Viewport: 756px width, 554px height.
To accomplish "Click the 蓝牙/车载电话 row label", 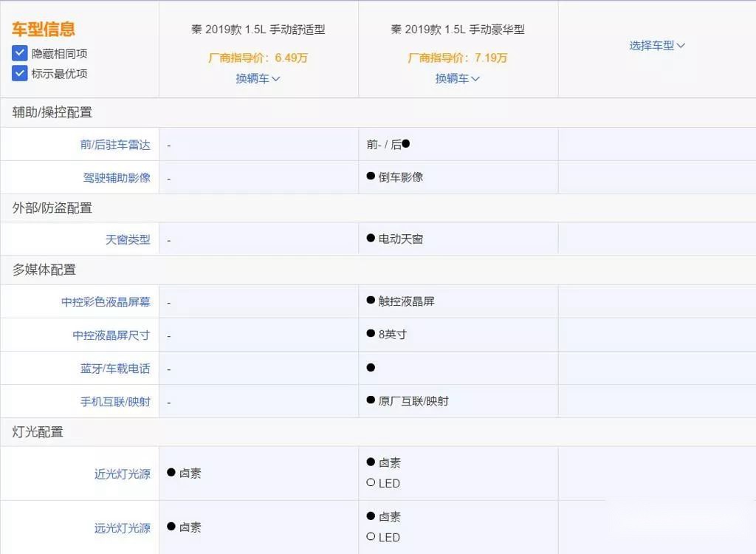I will 115,369.
